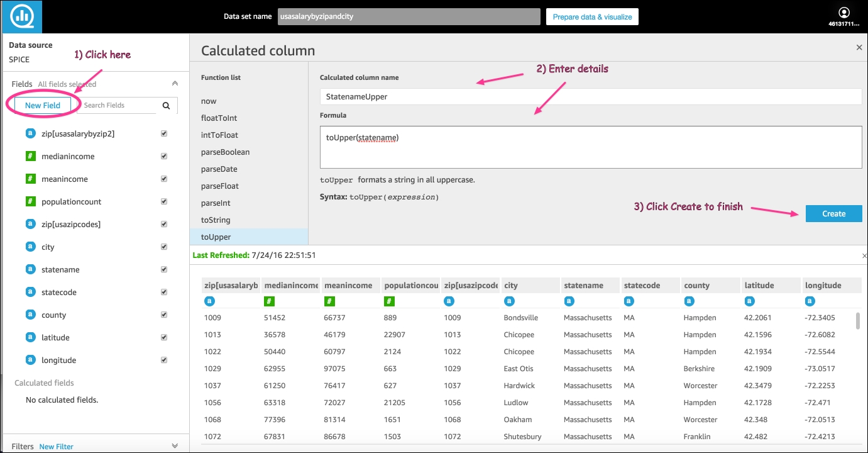
Task: Select the toUpper function
Action: click(x=249, y=237)
